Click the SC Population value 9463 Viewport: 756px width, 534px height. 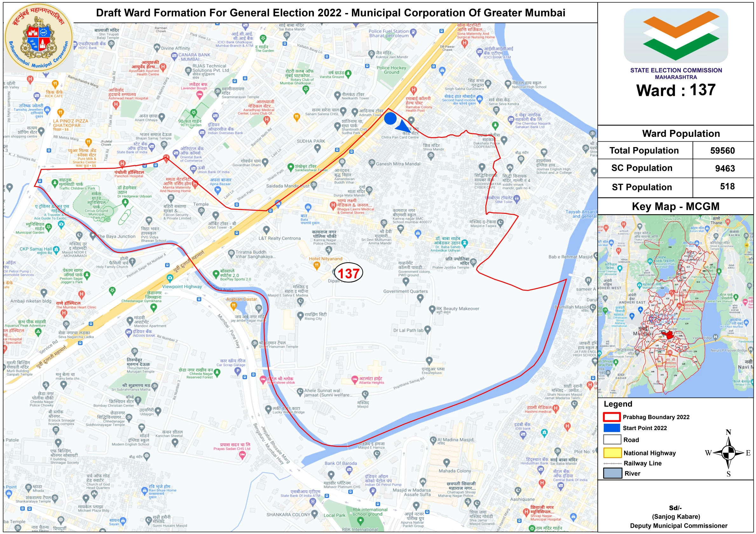[725, 168]
